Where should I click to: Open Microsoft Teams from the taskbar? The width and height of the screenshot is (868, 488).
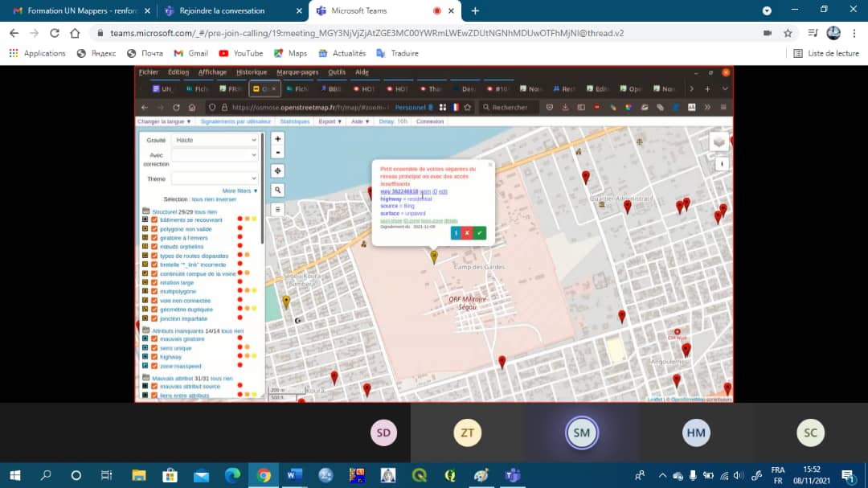513,475
